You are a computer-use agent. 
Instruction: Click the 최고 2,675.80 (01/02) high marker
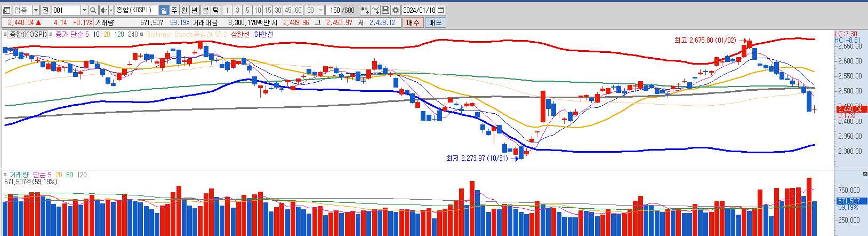705,40
